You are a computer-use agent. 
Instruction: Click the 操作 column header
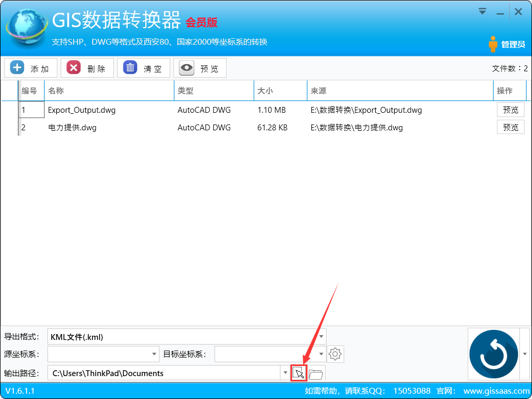510,90
